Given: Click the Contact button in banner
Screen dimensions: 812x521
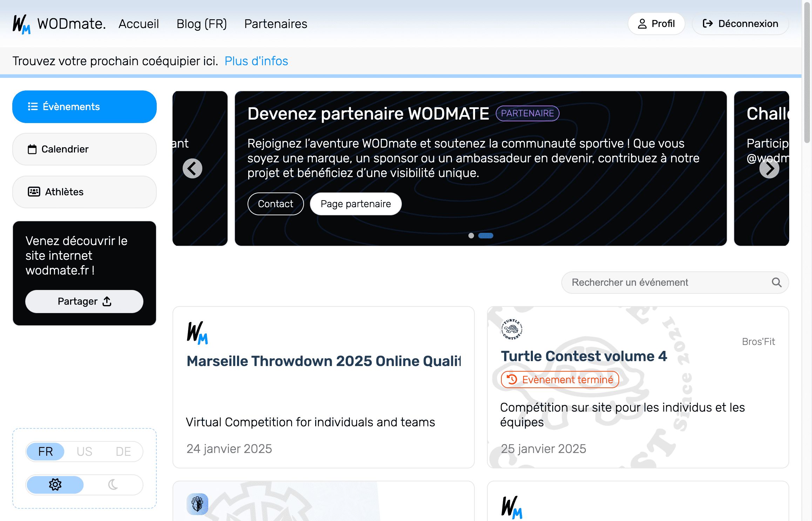Looking at the screenshot, I should pos(276,204).
